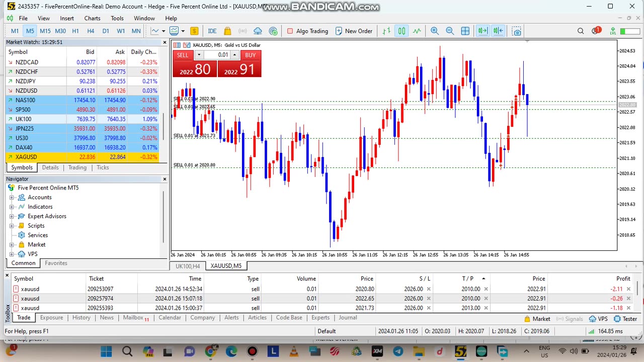Close the Toolbox panel
644x362 pixels.
point(8,275)
